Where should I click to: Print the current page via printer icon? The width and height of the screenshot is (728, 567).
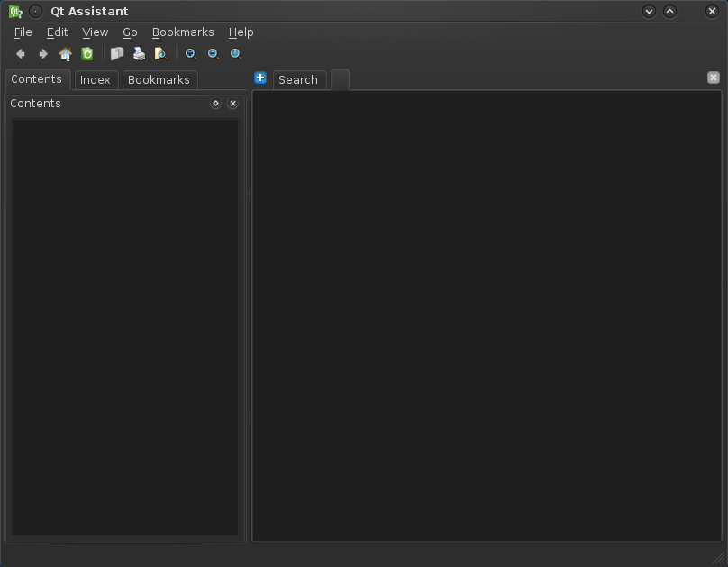(x=140, y=54)
